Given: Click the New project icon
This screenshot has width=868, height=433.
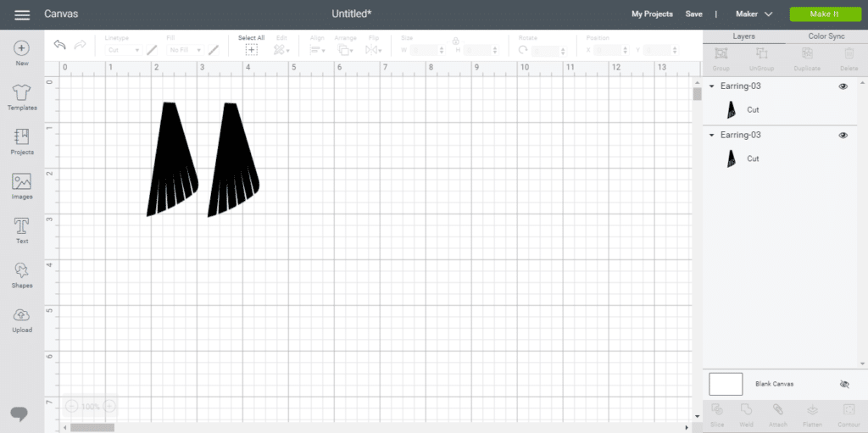Looking at the screenshot, I should point(22,49).
